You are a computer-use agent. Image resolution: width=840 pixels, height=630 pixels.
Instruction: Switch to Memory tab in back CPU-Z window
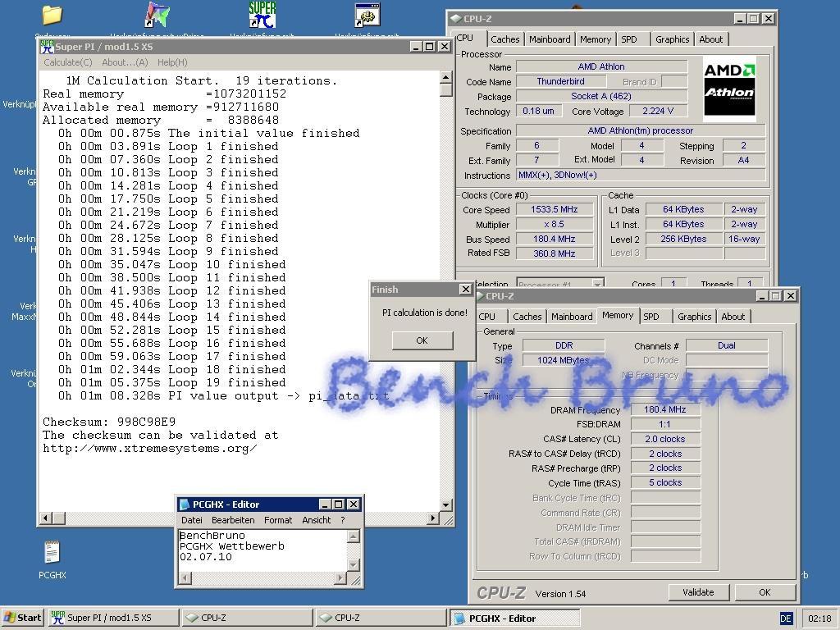click(x=596, y=39)
